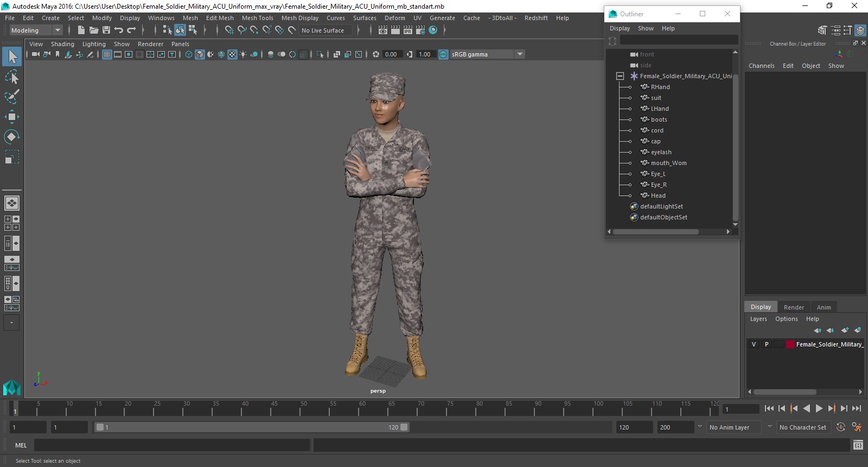868x467 pixels.
Task: Play animation forwards
Action: coord(819,408)
